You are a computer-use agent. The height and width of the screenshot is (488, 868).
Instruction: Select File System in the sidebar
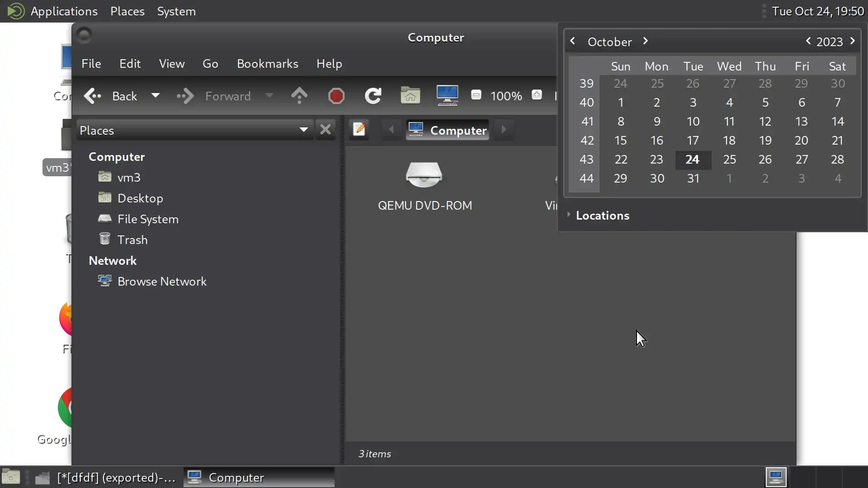pyautogui.click(x=148, y=219)
